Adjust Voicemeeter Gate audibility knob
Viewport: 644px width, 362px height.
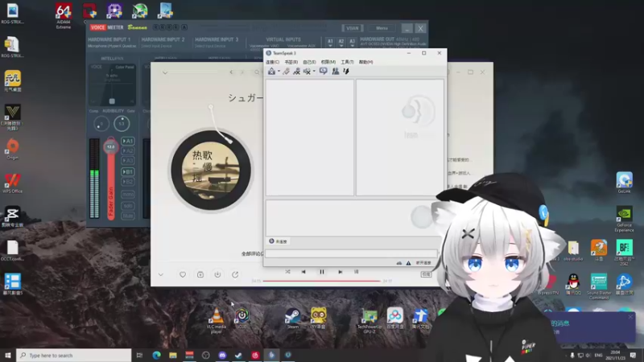click(122, 124)
